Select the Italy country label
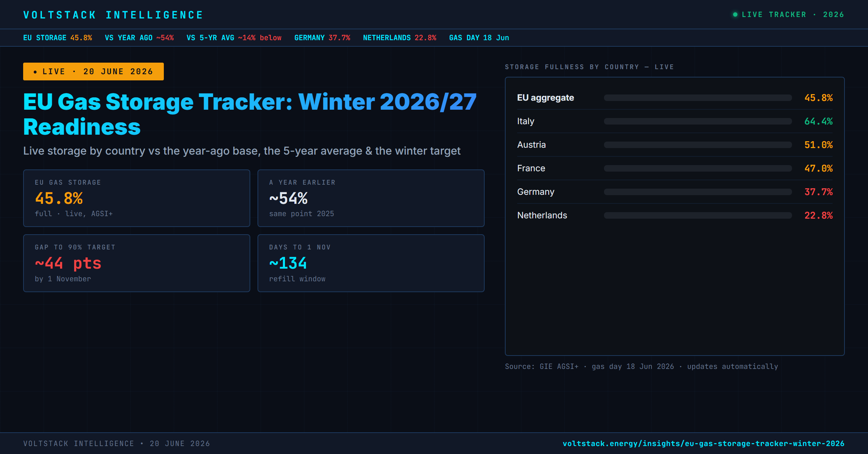 [x=526, y=121]
